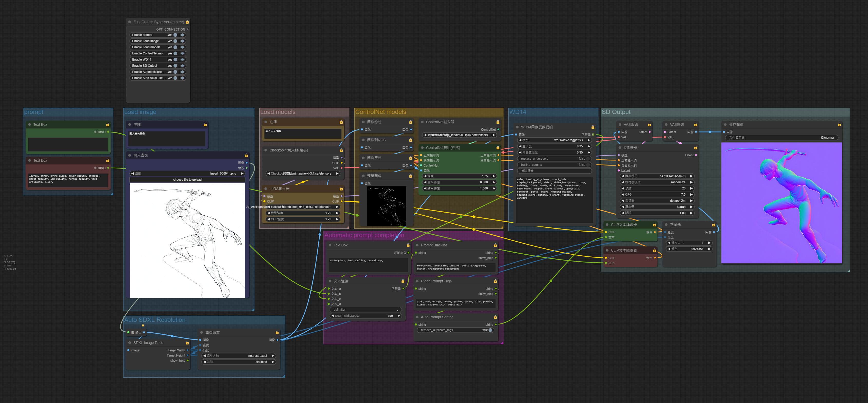Toggle Enable Automatic prompt switch

pyautogui.click(x=175, y=72)
